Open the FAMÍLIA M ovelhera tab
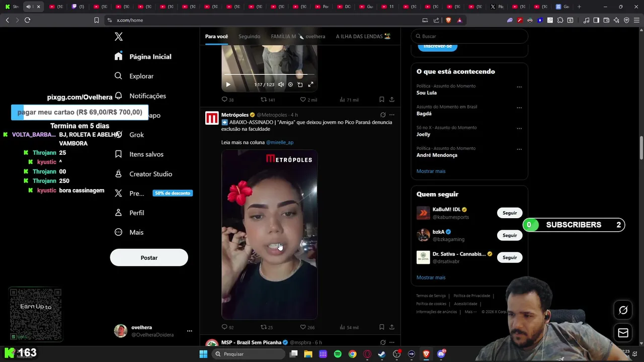 pos(298,36)
